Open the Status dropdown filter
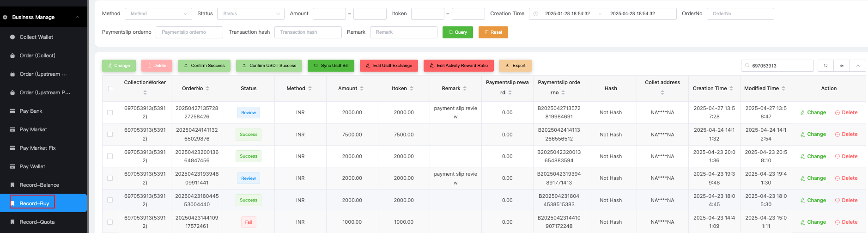 [250, 14]
